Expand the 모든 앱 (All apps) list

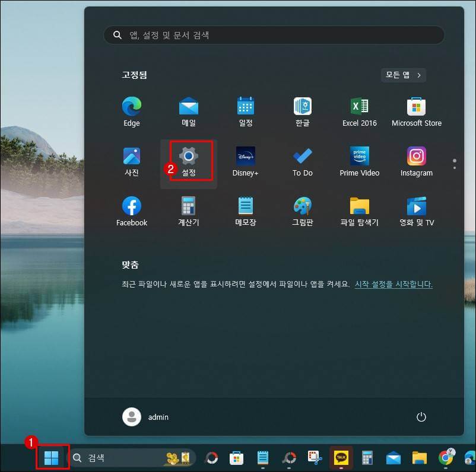click(403, 75)
